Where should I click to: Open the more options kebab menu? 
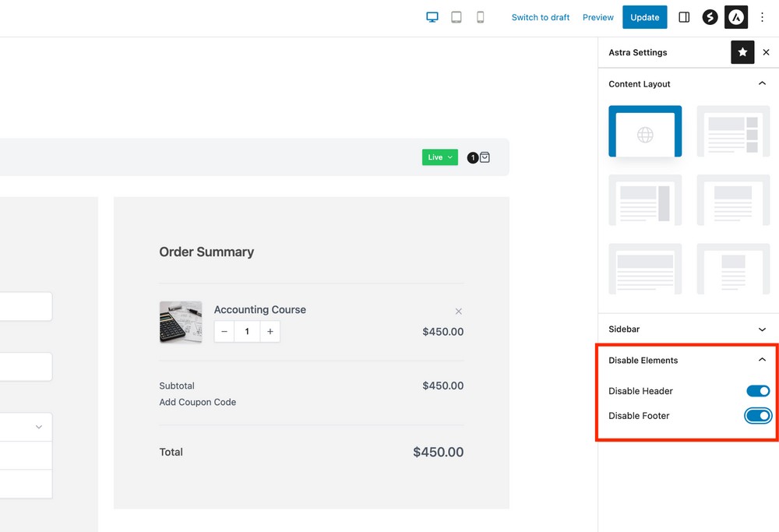pyautogui.click(x=762, y=16)
